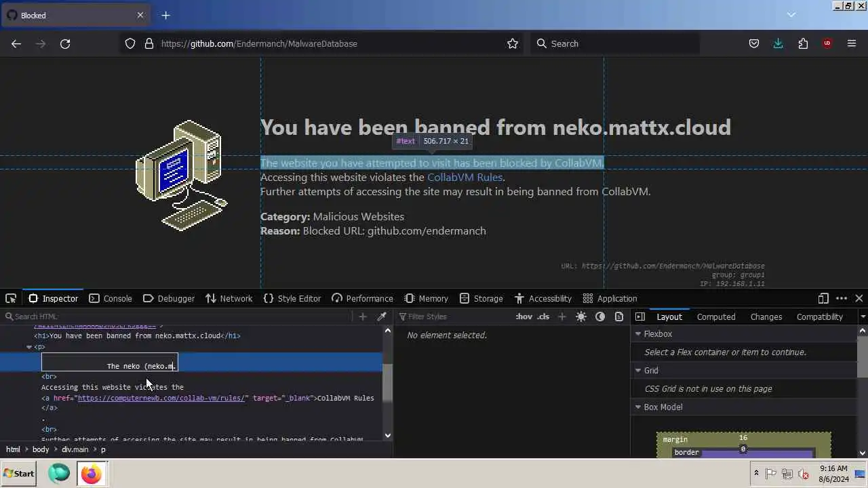Click the Filter Styles field
The height and width of the screenshot is (488, 868).
tap(454, 317)
